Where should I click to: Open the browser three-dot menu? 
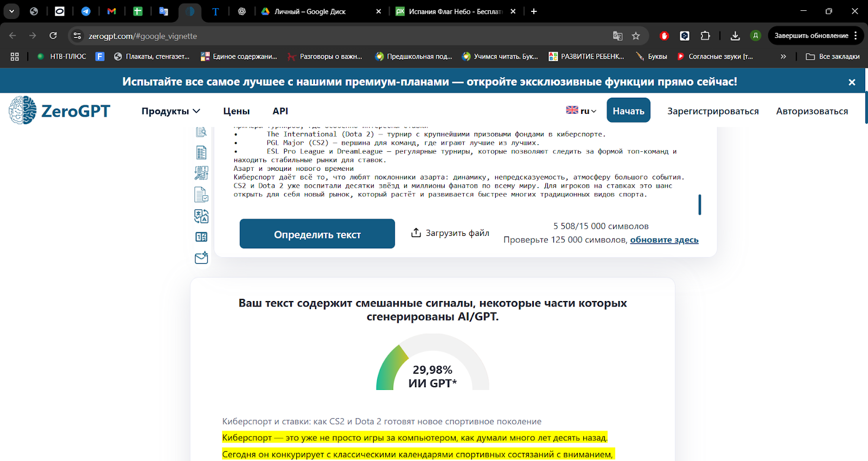coord(856,36)
